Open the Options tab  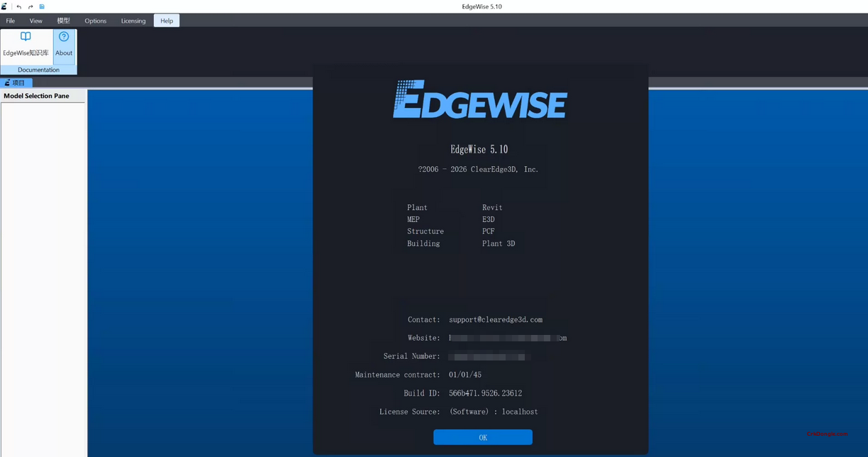pyautogui.click(x=95, y=21)
